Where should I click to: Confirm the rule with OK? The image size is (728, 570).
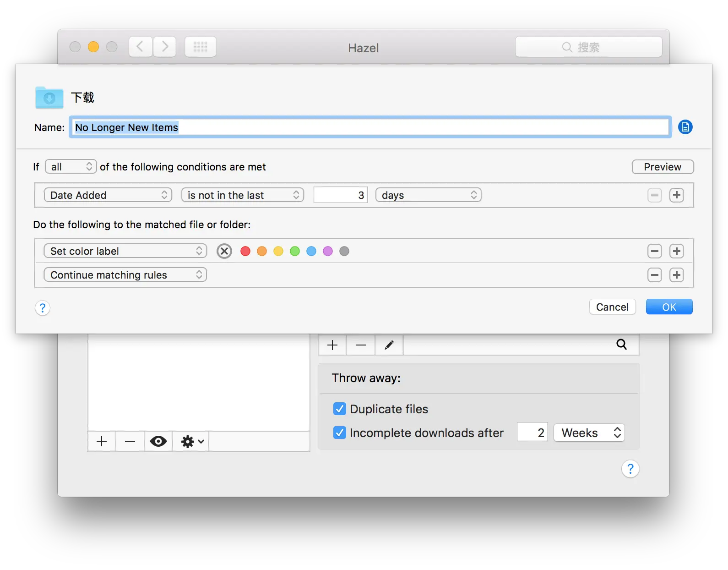669,307
